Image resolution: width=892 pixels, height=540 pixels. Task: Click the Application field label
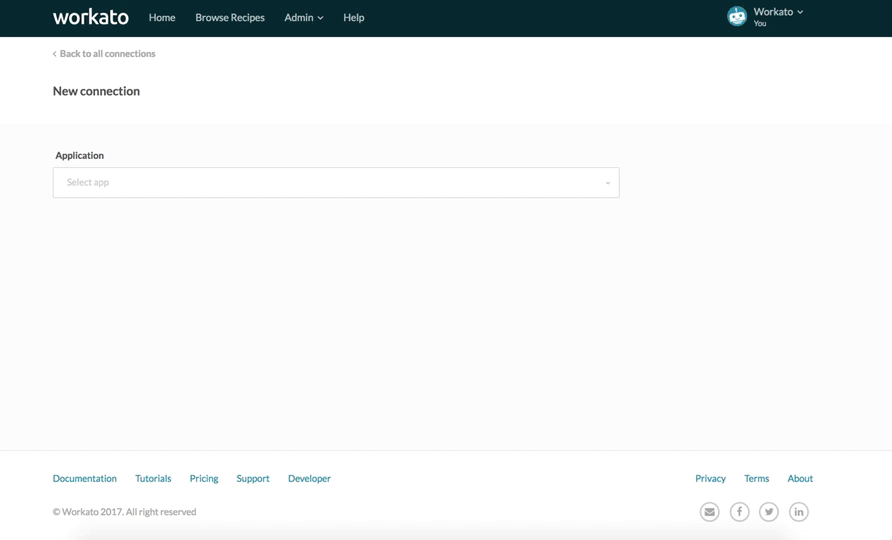click(80, 155)
